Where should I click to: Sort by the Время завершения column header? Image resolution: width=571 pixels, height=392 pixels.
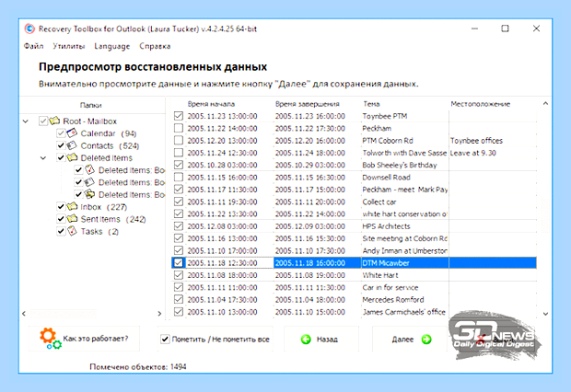(308, 104)
